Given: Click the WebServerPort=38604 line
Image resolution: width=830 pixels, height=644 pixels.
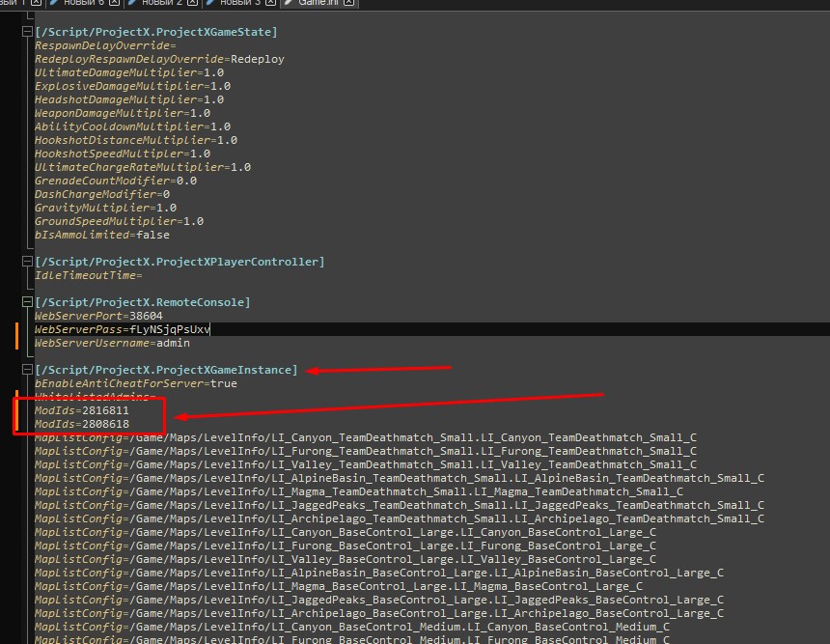Looking at the screenshot, I should click(x=98, y=316).
